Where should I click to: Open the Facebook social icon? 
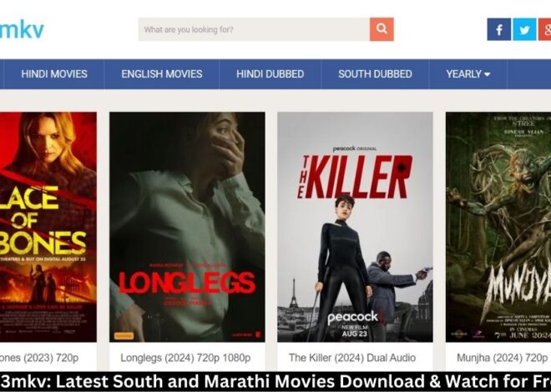(x=499, y=29)
